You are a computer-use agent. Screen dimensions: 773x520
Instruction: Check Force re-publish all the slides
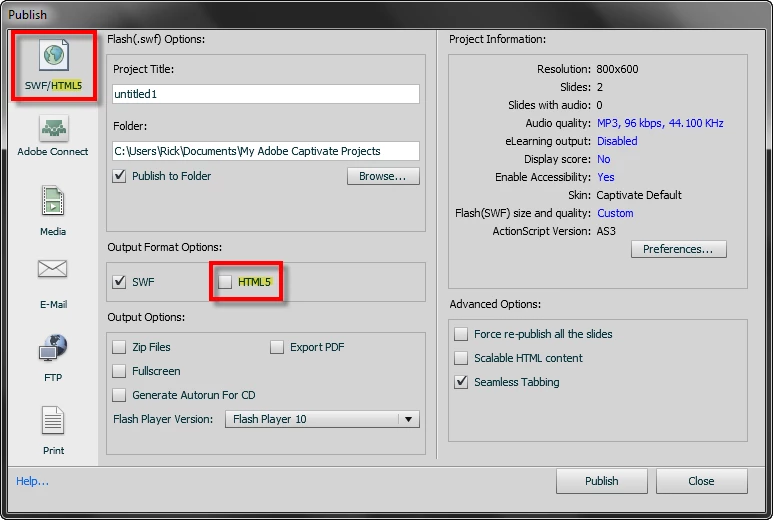461,334
